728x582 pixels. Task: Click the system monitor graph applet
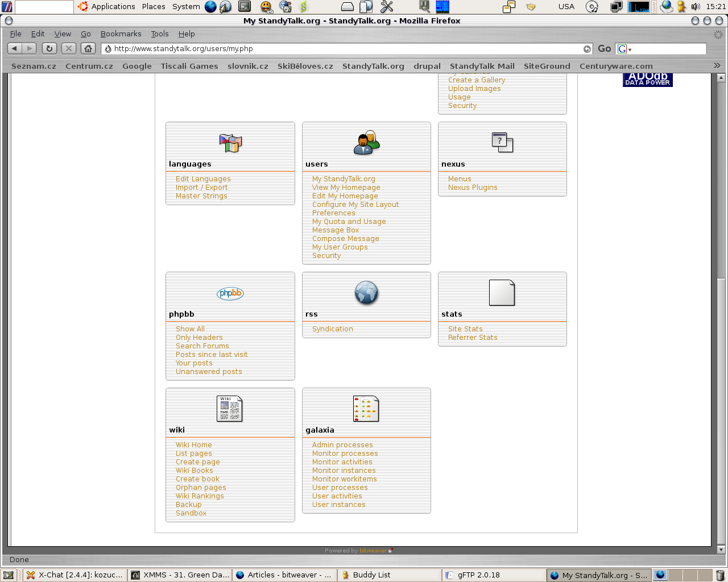639,7
